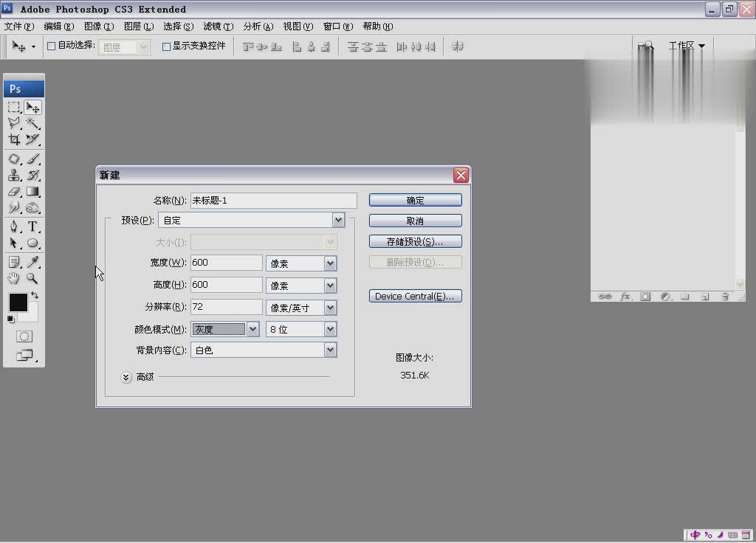This screenshot has height=543, width=756.
Task: Open the 文件 menu
Action: click(19, 27)
